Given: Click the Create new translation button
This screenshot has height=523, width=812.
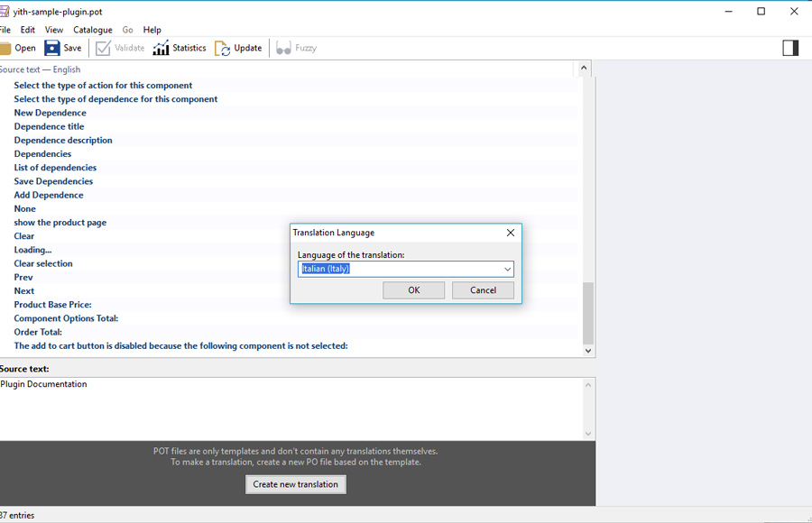Looking at the screenshot, I should click(x=295, y=484).
